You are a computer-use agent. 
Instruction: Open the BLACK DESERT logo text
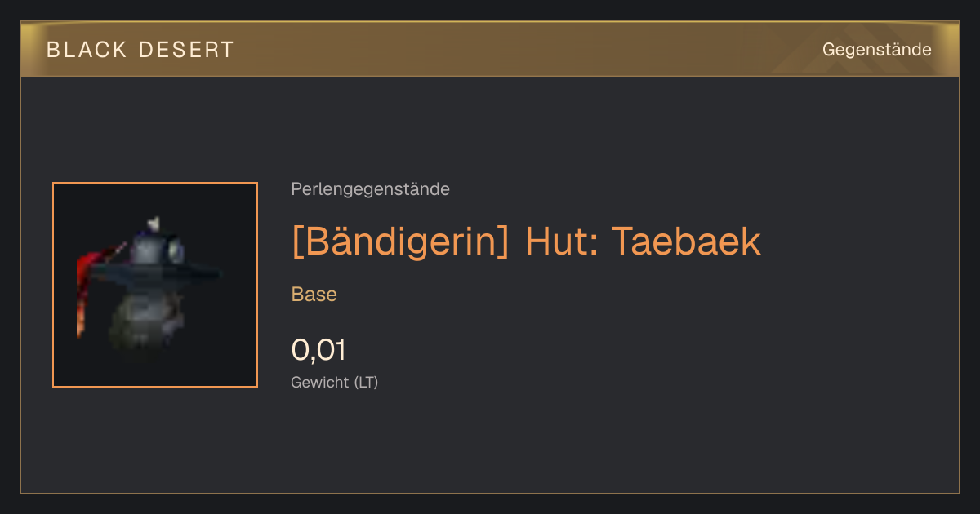point(140,50)
